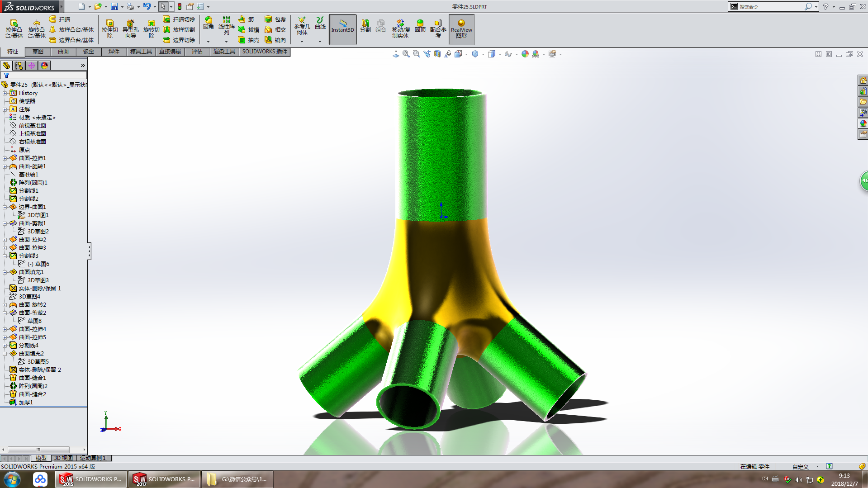868x488 pixels.
Task: Click the 移动/复制实体 move copy bodies tool
Action: coord(400,29)
